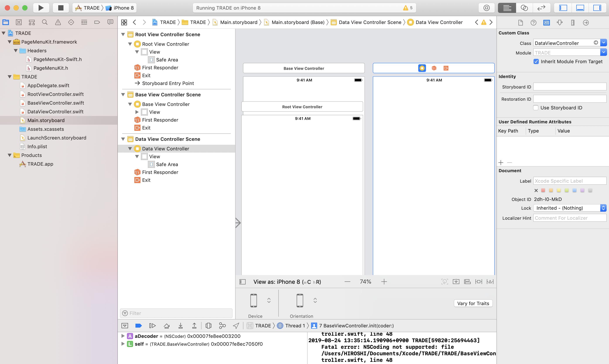Zoom in the storyboard canvas
The width and height of the screenshot is (609, 364).
pos(384,282)
